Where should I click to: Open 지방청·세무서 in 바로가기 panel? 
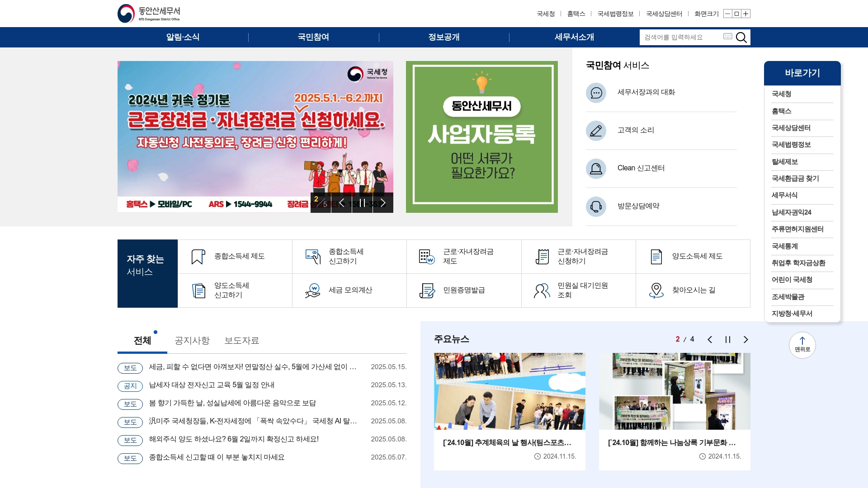[x=802, y=314]
